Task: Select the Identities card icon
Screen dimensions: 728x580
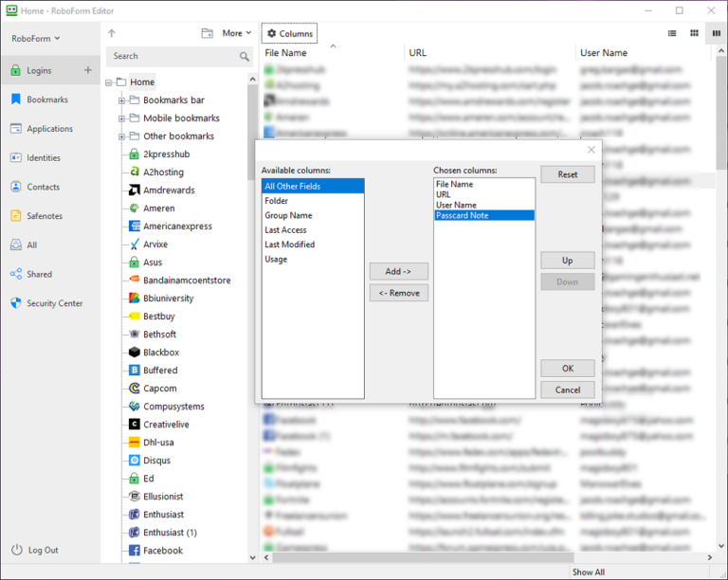Action: tap(16, 158)
